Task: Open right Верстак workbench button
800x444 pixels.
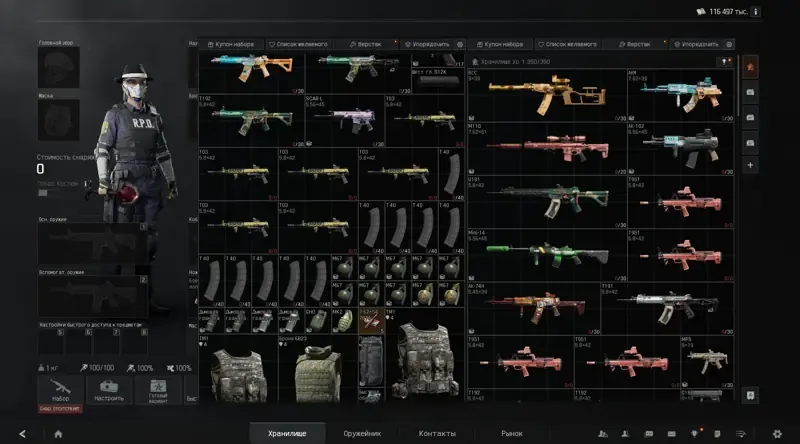Action: pos(635,44)
